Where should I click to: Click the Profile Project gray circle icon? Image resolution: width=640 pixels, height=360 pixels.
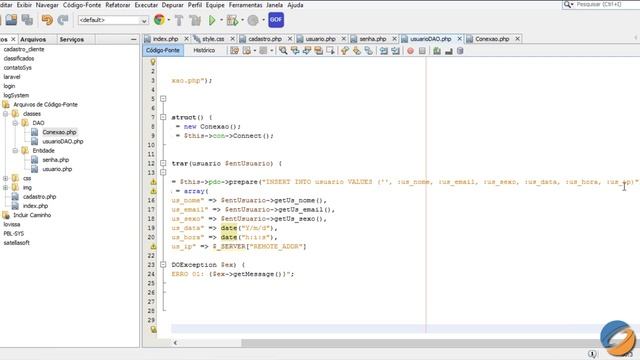[253, 20]
